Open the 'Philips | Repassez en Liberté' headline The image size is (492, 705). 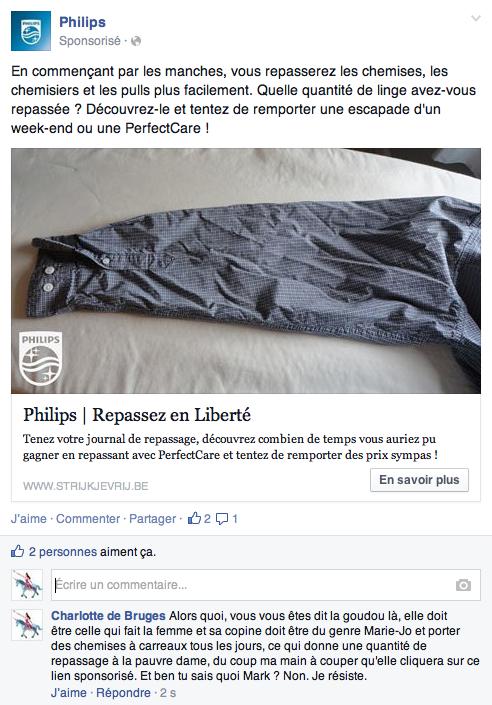[137, 415]
